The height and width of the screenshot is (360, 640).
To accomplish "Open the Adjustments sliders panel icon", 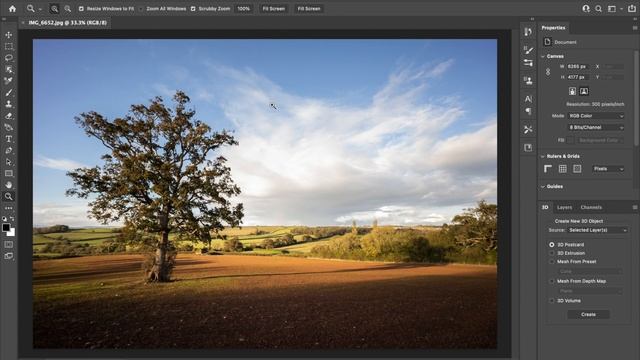I will [x=528, y=63].
